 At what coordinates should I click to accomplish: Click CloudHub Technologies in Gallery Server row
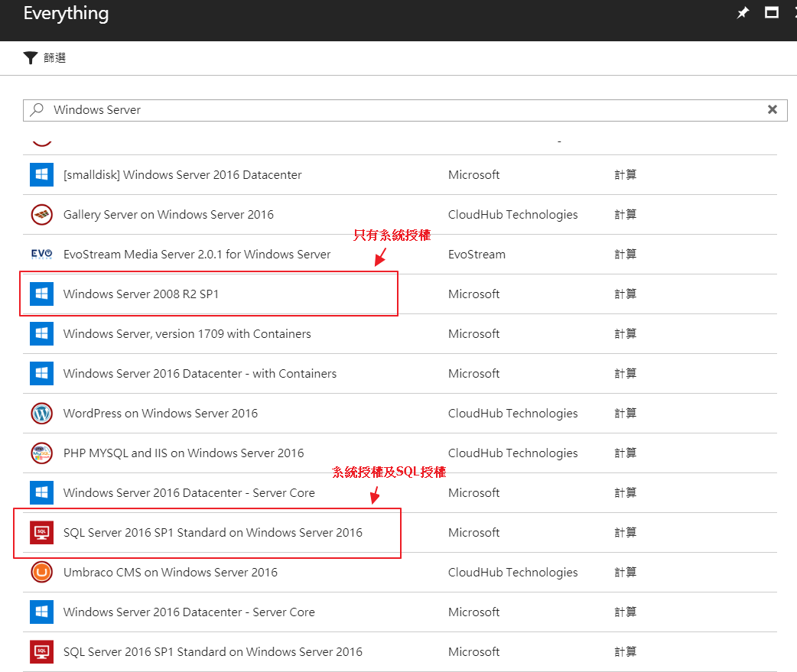pyautogui.click(x=513, y=214)
